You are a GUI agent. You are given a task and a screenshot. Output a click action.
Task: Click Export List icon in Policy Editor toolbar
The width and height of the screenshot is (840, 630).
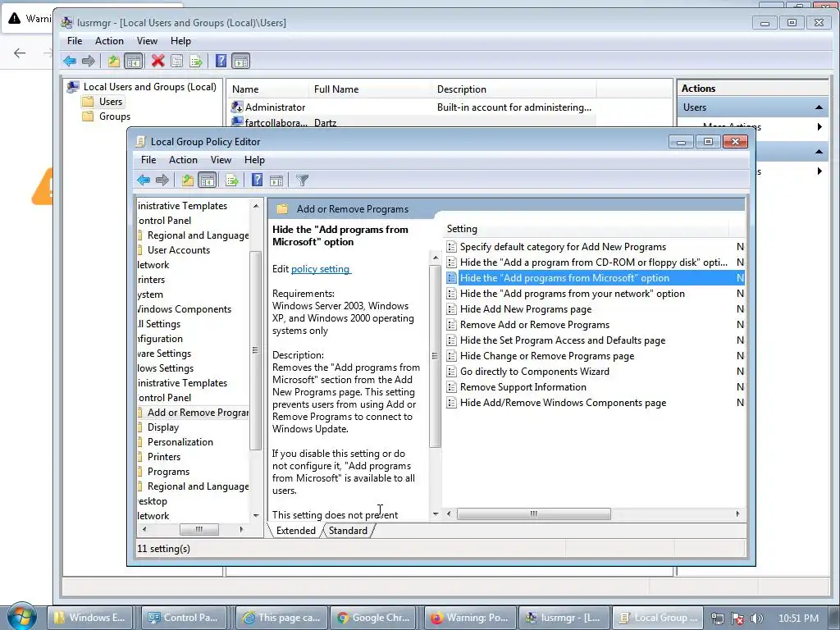tap(232, 180)
